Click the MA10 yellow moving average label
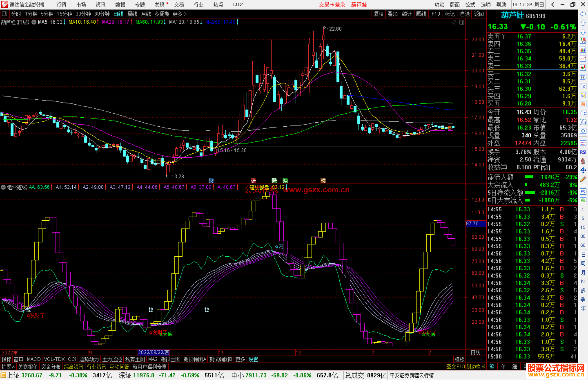This screenshot has width=588, height=380. tap(82, 22)
